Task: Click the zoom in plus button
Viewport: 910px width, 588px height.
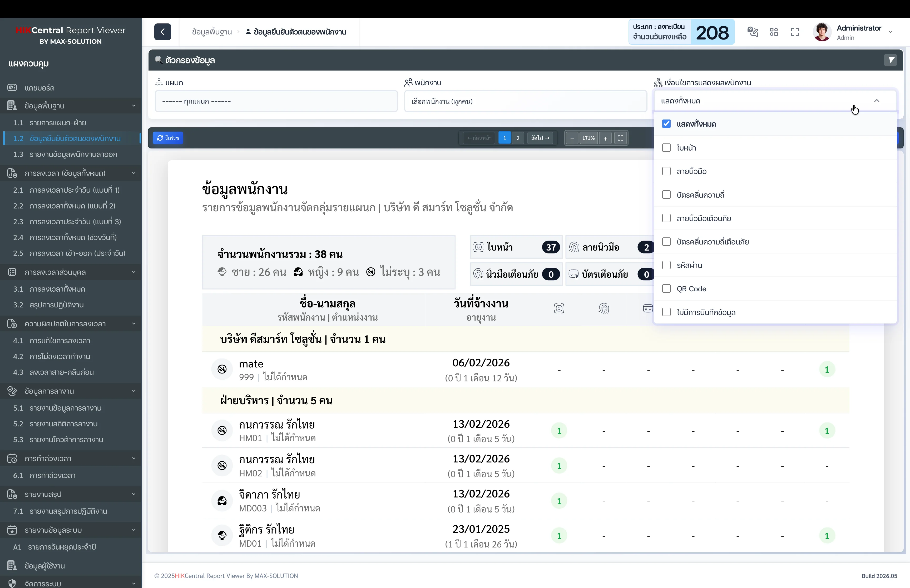Action: click(605, 138)
